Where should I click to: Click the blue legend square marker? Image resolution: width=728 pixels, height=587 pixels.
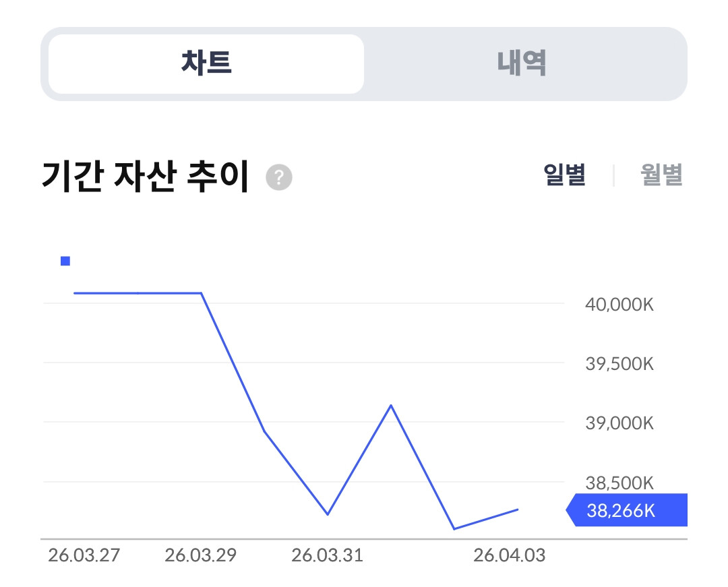coord(65,261)
